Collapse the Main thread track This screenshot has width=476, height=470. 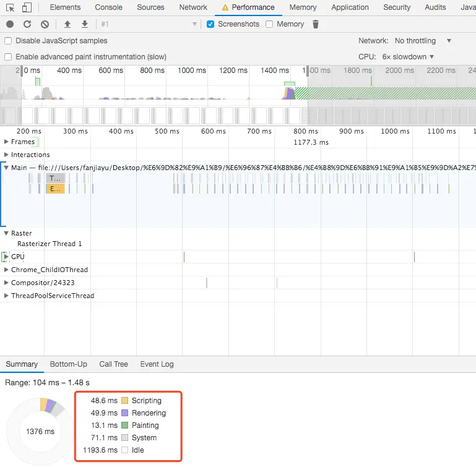[6, 168]
